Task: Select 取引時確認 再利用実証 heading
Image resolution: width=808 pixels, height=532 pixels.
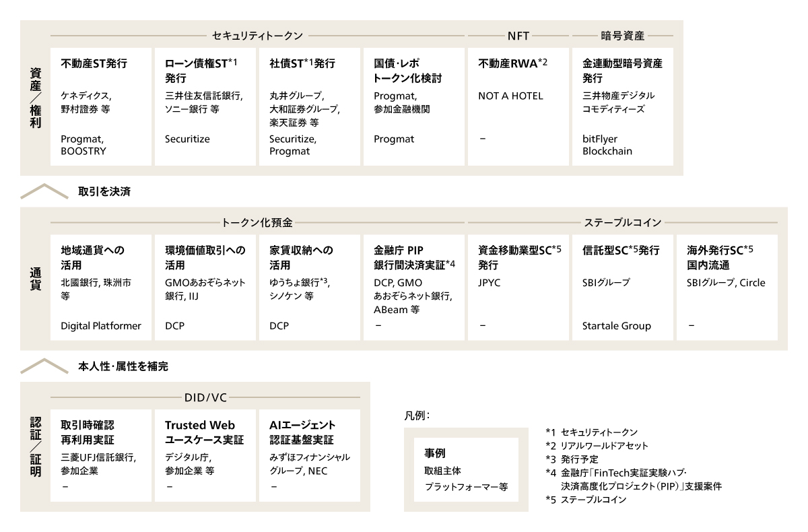Action: click(88, 432)
